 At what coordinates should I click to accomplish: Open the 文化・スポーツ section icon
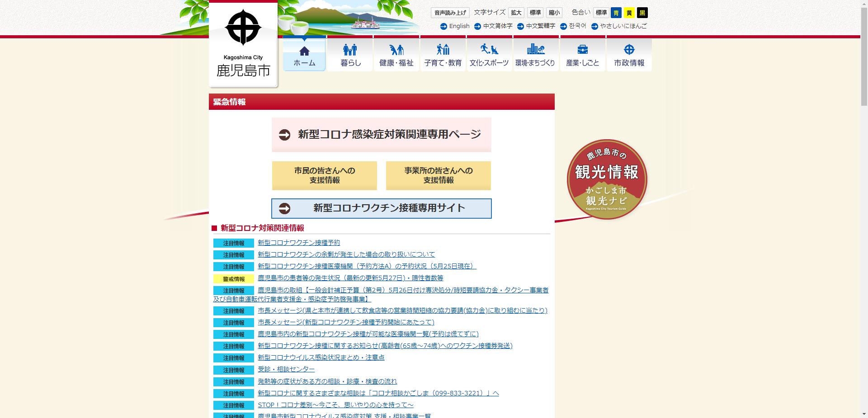(x=490, y=54)
